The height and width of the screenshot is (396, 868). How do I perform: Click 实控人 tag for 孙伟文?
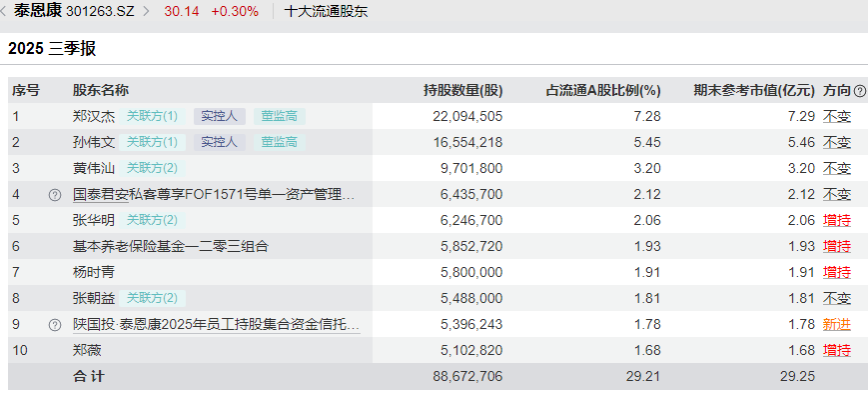219,142
